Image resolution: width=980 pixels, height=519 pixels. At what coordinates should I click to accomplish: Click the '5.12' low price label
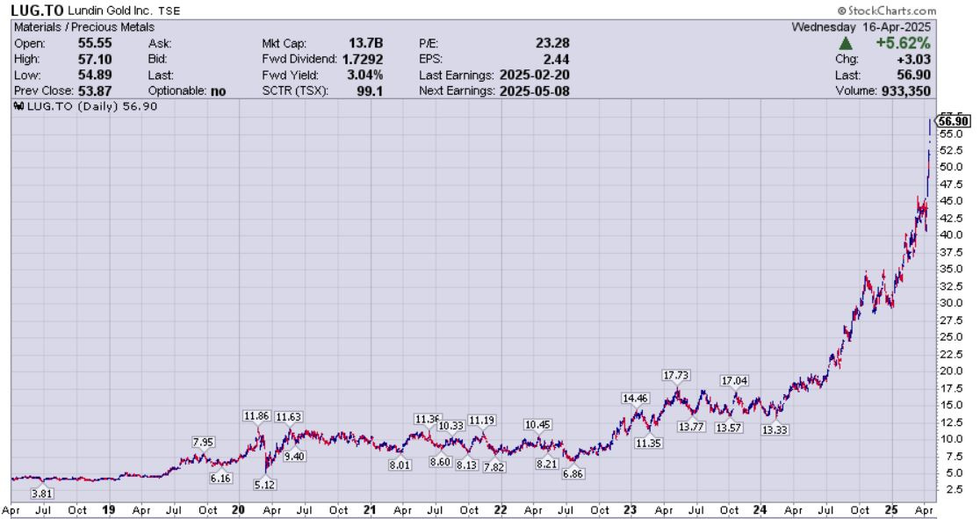[265, 484]
